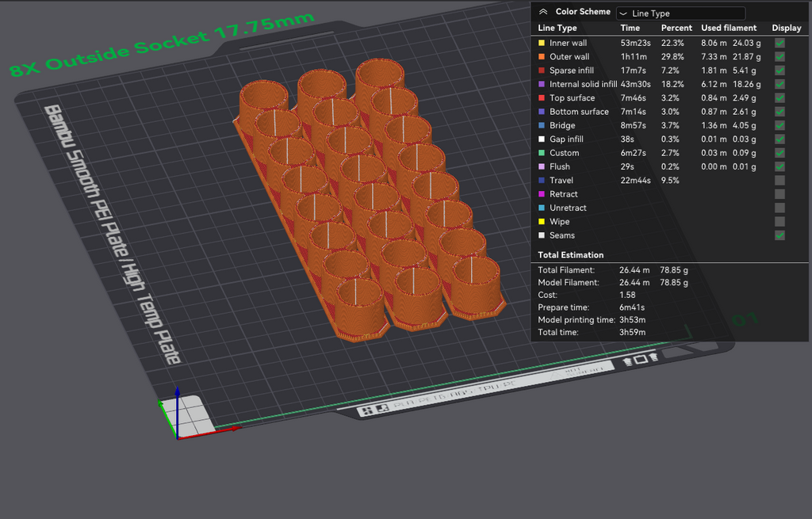Click the blue Bridge color swatch
The height and width of the screenshot is (519, 812).
[x=542, y=125]
